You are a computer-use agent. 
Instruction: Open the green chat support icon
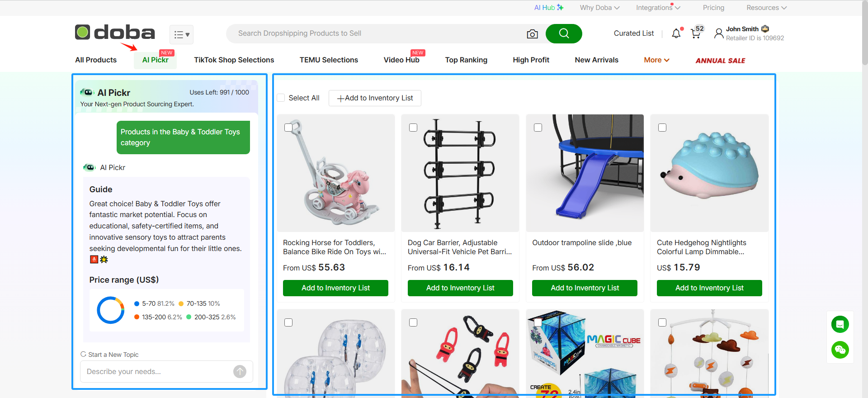(x=840, y=324)
